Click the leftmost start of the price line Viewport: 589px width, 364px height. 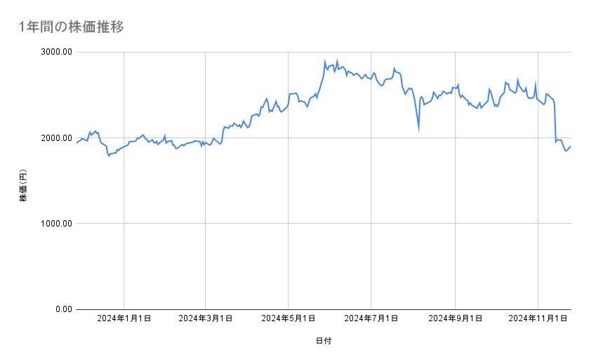(x=77, y=143)
